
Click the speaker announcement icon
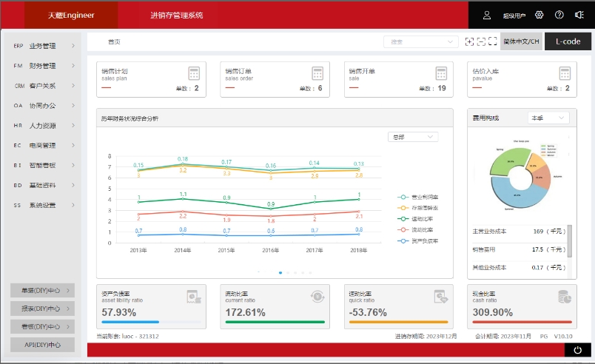579,15
